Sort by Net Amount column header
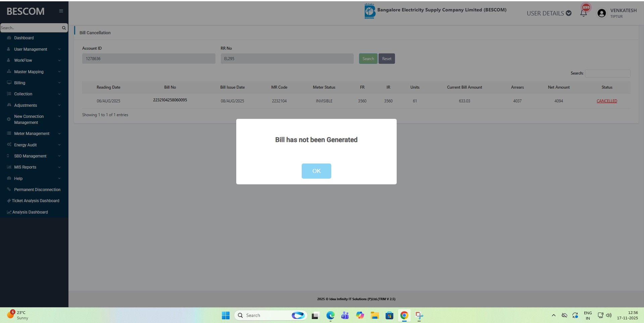644x323 pixels. 559,87
